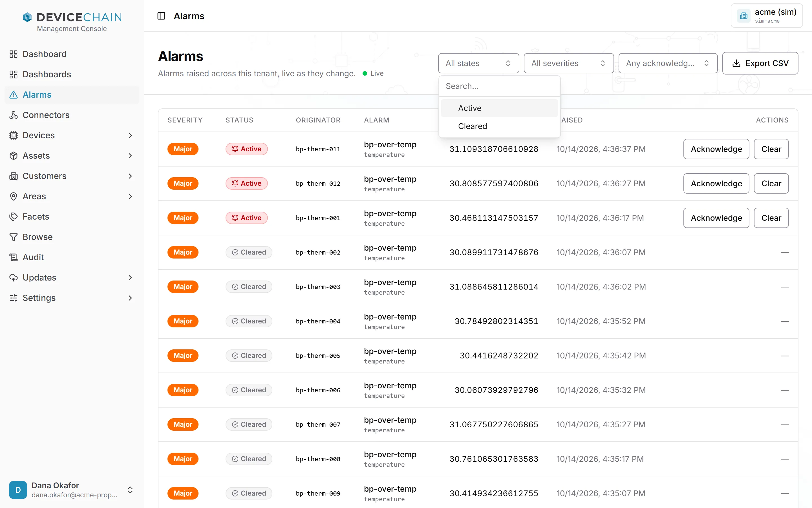Open the user account switcher chevron

tap(130, 490)
